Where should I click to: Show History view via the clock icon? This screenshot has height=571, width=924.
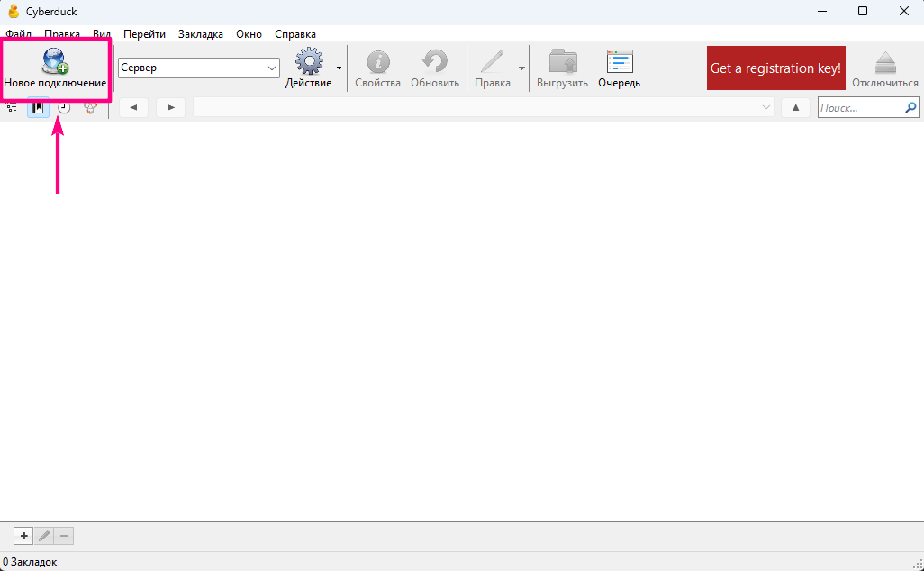pyautogui.click(x=64, y=107)
